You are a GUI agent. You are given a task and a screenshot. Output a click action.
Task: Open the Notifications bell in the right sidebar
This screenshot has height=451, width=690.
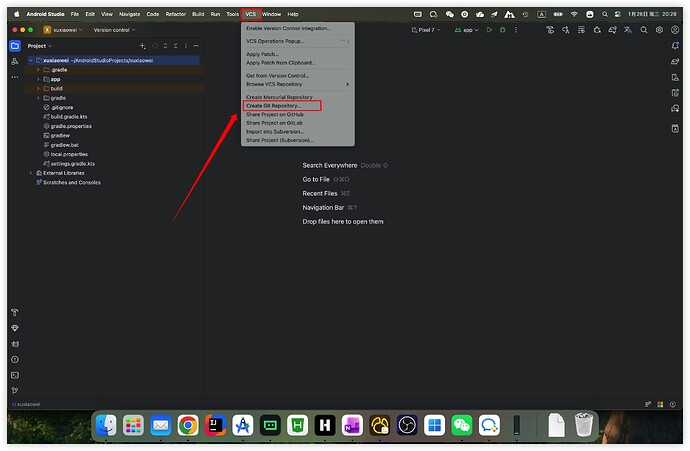(675, 46)
